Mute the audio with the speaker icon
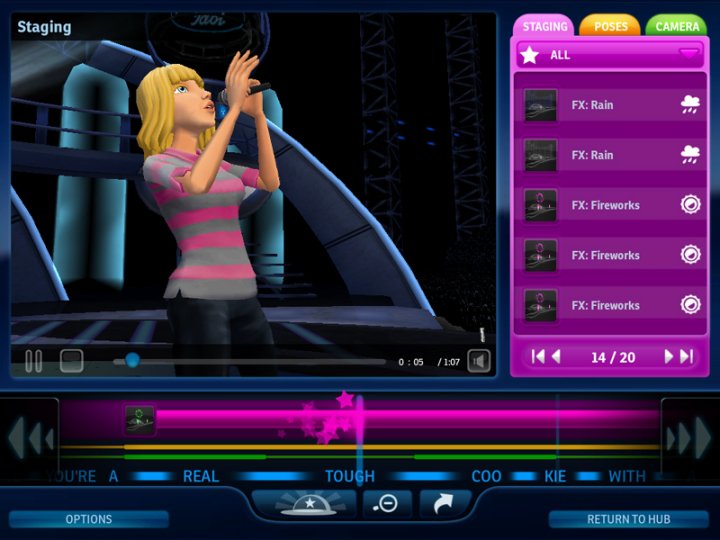The width and height of the screenshot is (720, 540). [x=479, y=361]
